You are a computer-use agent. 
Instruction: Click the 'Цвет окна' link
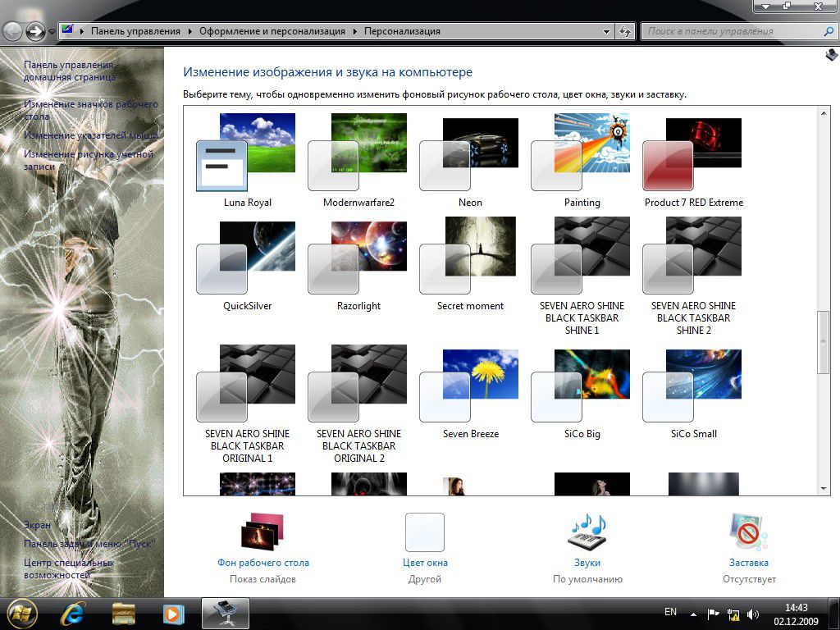coord(425,563)
